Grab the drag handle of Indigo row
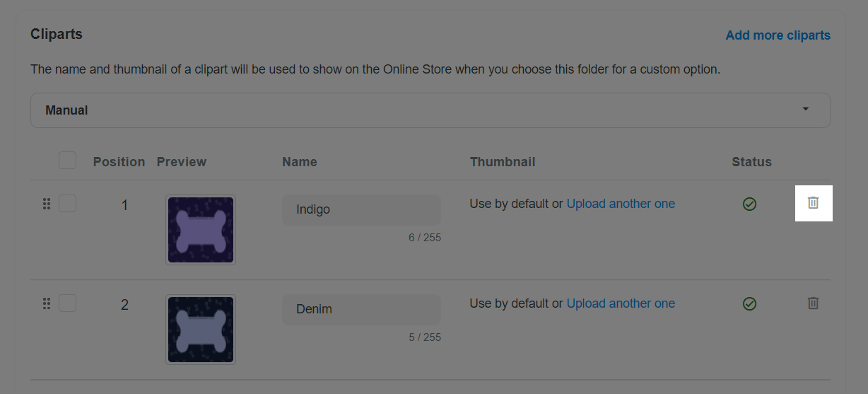The image size is (868, 394). [47, 204]
